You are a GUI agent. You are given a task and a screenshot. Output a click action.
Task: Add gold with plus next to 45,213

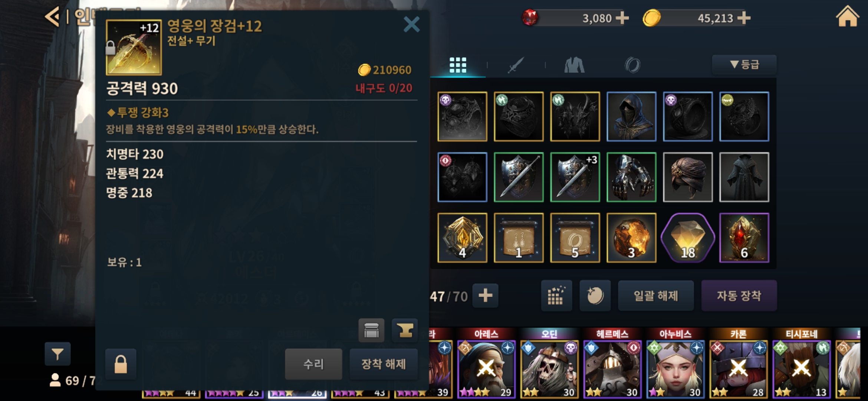tap(744, 18)
